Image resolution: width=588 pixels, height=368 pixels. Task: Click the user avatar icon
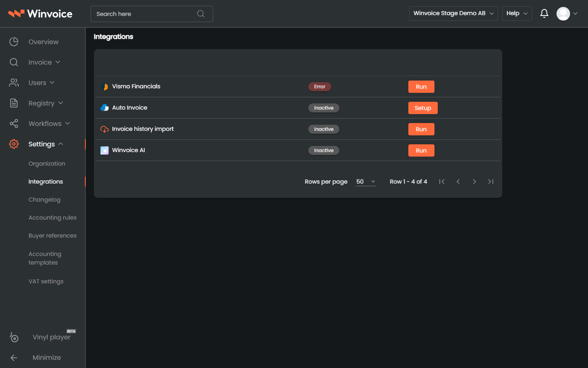click(x=563, y=13)
